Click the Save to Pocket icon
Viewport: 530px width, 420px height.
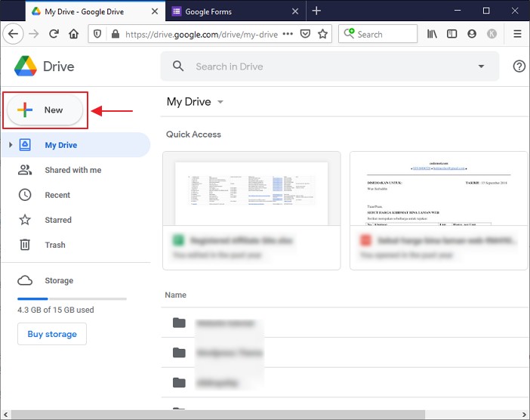(305, 34)
